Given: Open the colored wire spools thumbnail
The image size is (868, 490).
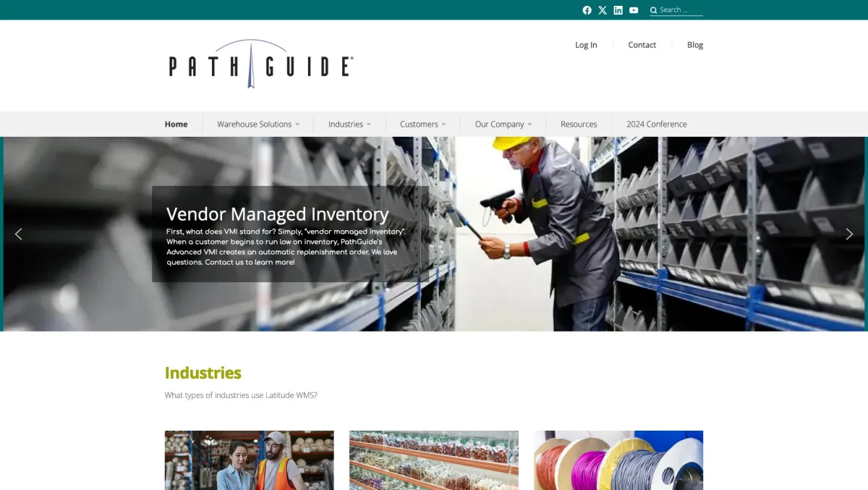Looking at the screenshot, I should coord(618,460).
